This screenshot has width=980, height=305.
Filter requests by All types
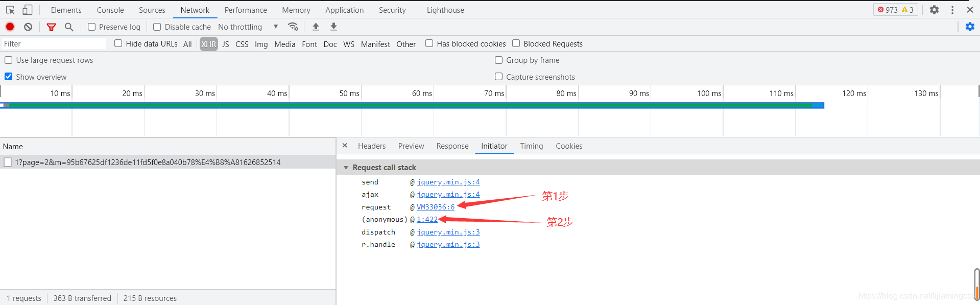point(187,44)
